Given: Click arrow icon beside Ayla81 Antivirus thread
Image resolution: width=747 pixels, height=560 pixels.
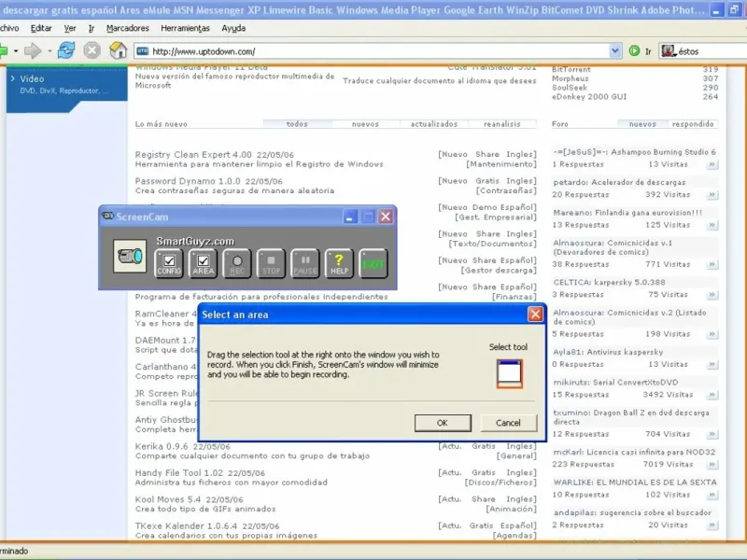Looking at the screenshot, I should [x=712, y=364].
